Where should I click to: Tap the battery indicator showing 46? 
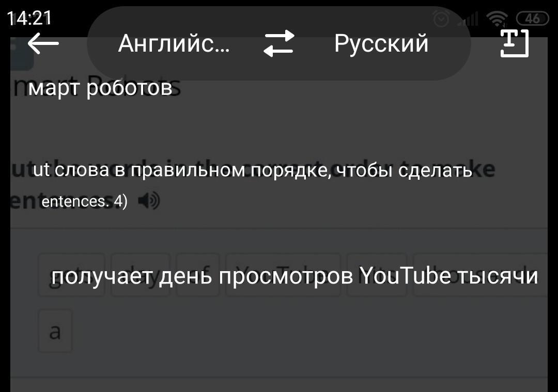coord(532,19)
